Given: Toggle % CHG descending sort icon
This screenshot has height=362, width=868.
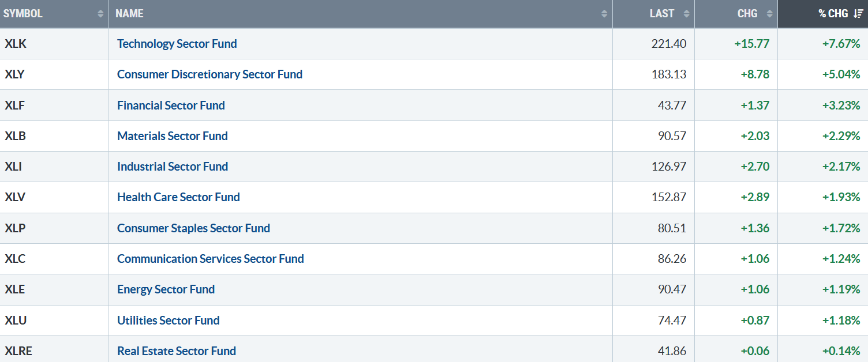Looking at the screenshot, I should (858, 14).
